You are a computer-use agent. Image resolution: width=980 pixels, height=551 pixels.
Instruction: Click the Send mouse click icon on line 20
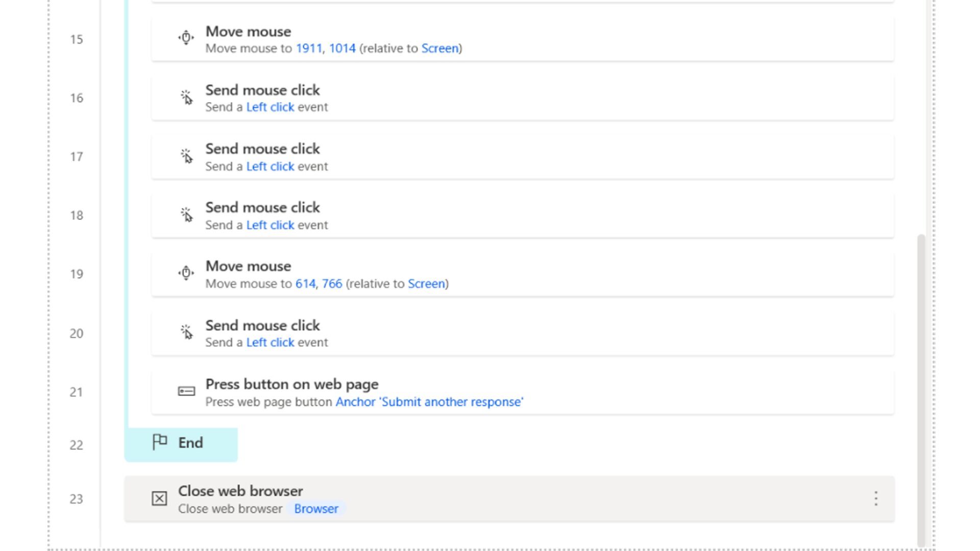point(186,332)
